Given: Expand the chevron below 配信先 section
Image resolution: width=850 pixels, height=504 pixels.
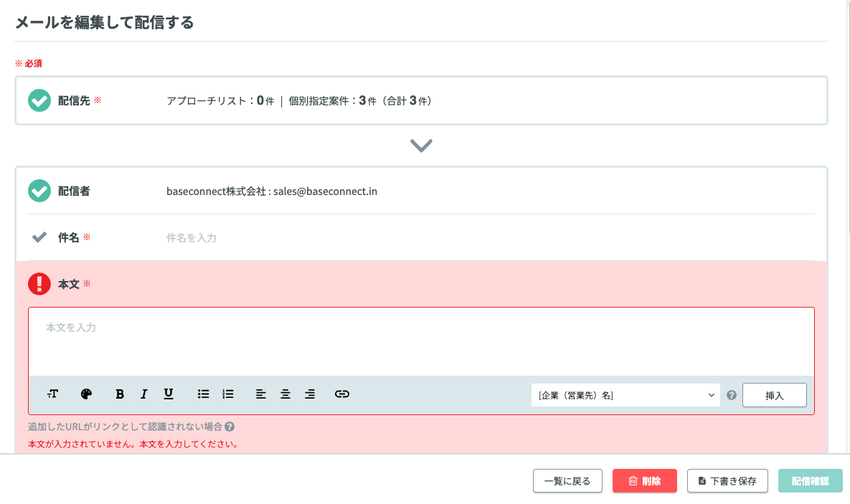Looking at the screenshot, I should pos(421,146).
